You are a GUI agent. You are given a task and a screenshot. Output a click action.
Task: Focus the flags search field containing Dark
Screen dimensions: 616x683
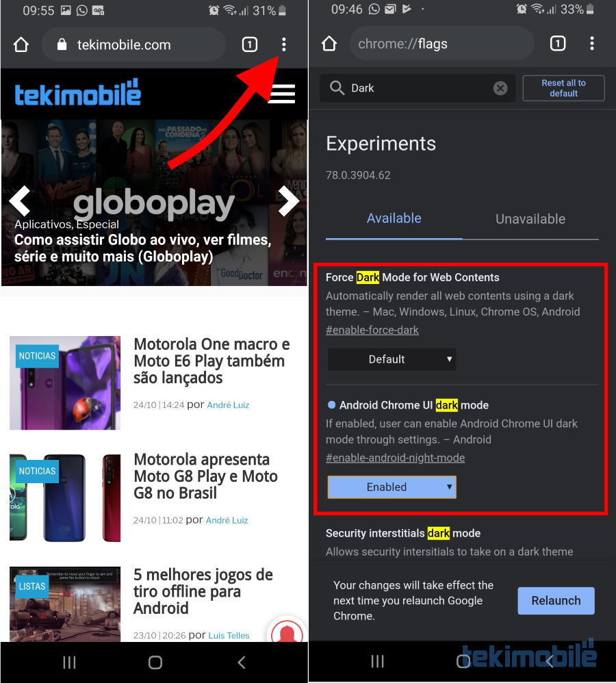click(x=418, y=88)
